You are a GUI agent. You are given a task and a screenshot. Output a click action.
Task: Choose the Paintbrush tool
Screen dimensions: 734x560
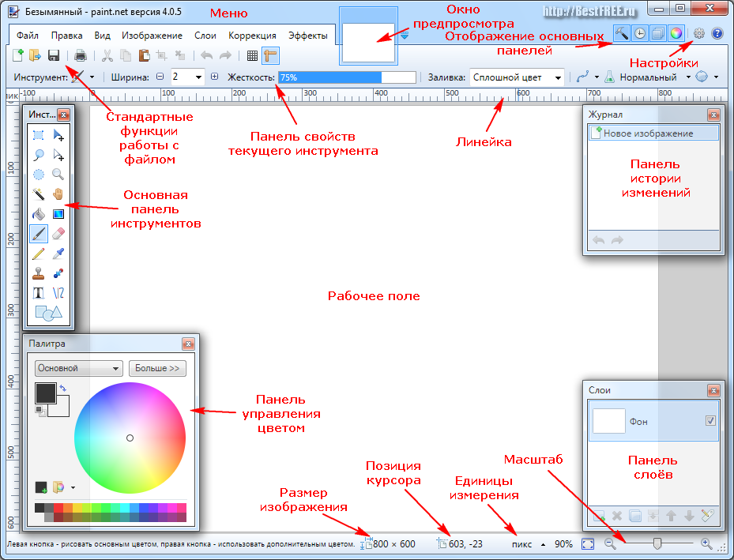click(x=39, y=234)
